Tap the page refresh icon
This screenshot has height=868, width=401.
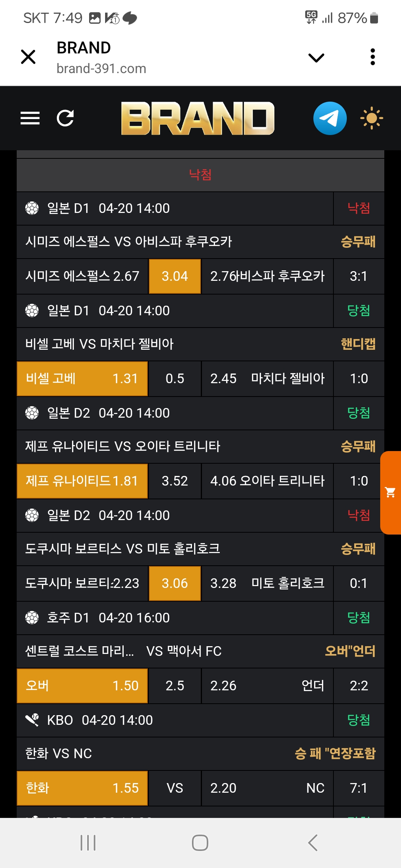[x=65, y=118]
